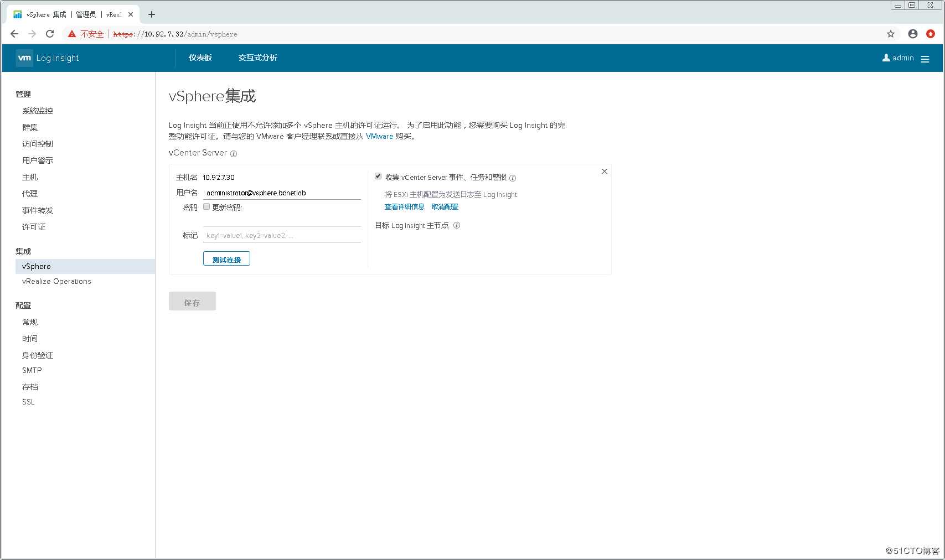Click the host name value 10.92.7.30
945x560 pixels.
point(219,178)
